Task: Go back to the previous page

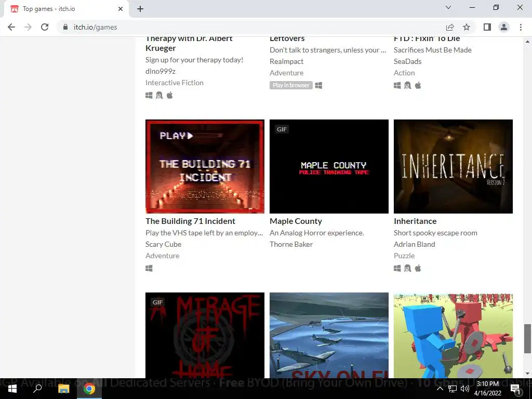Action: (11, 27)
